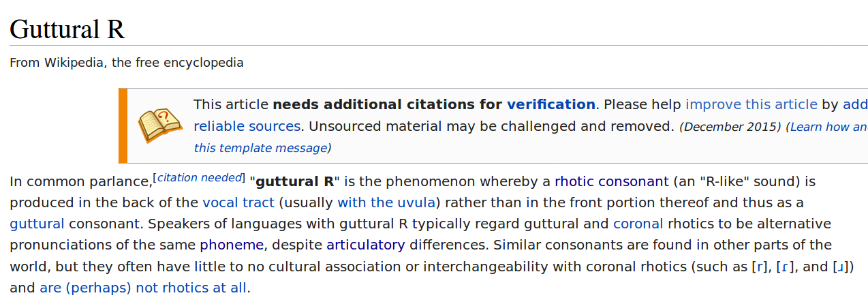Go to the "rhotic consonant" article
868x302 pixels.
tap(611, 182)
